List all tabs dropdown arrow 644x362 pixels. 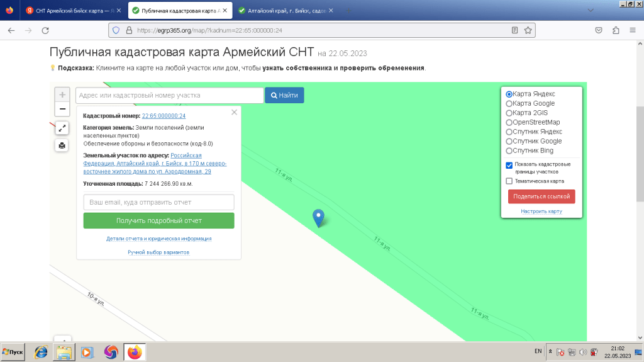tap(591, 10)
